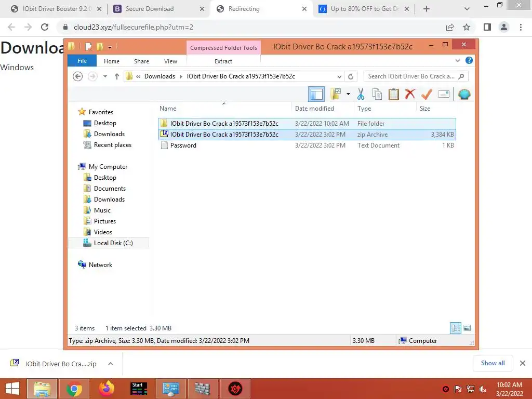Open Pictures under My Computer
This screenshot has height=399, width=532.
(x=104, y=221)
